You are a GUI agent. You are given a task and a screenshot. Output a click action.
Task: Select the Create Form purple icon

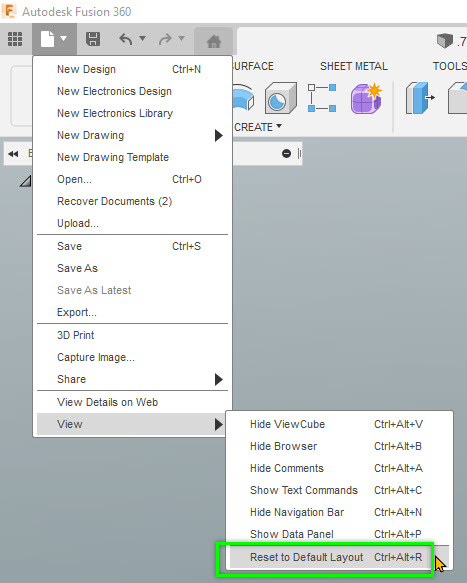[366, 98]
